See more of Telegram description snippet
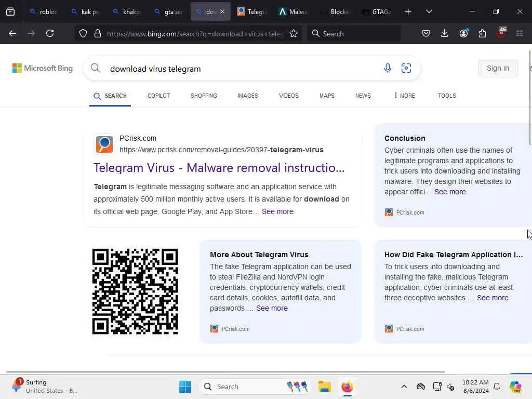This screenshot has height=399, width=532. [x=277, y=211]
